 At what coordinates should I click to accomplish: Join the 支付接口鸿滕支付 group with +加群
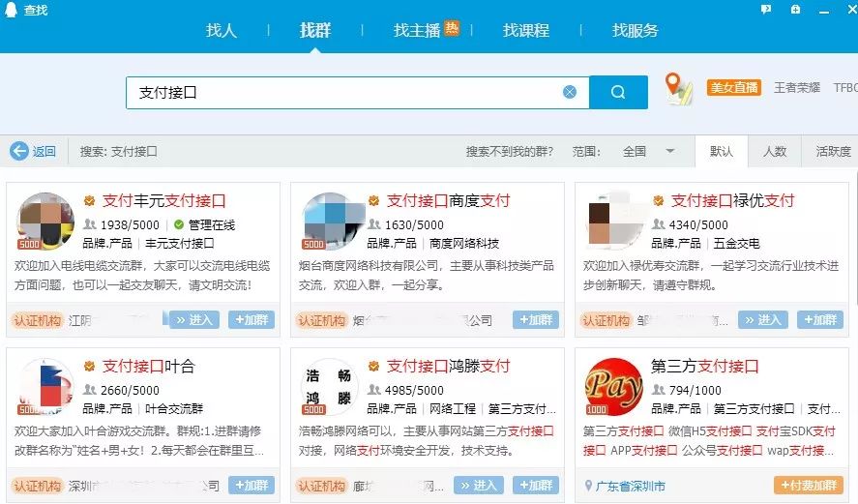point(536,485)
